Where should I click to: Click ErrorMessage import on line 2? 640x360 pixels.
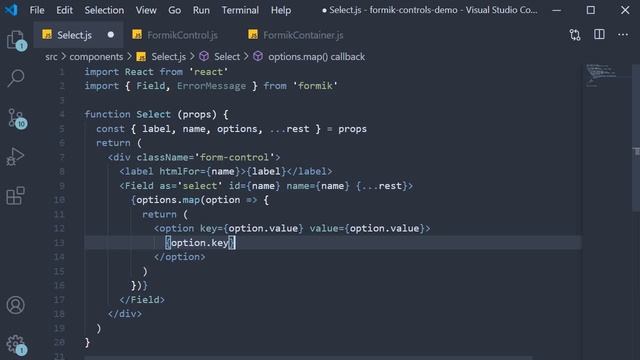211,86
